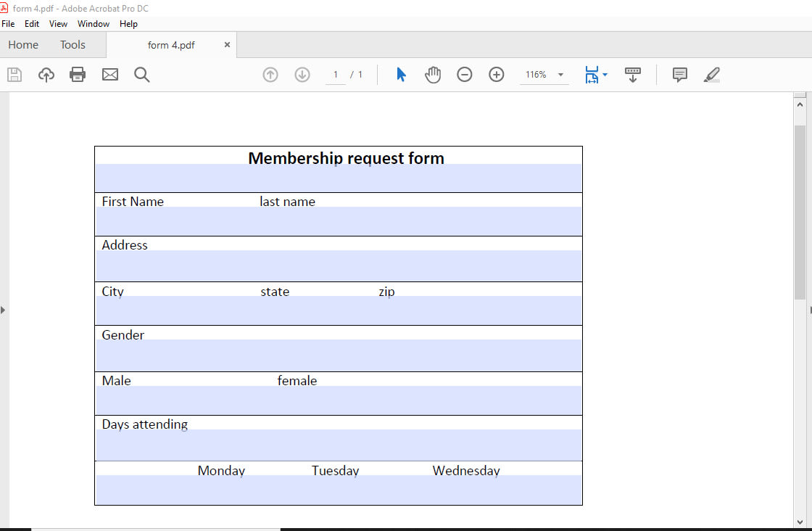This screenshot has height=531, width=812.
Task: Click the page number input field
Action: point(336,75)
